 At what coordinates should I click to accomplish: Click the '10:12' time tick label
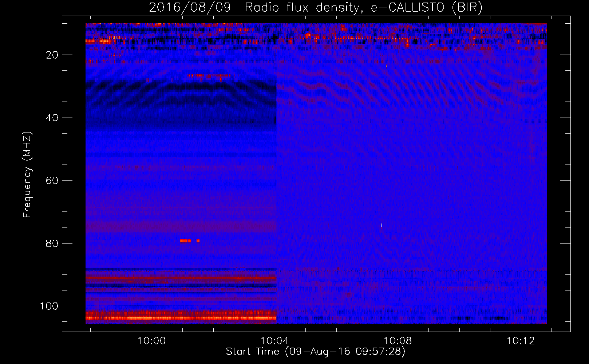(x=521, y=341)
